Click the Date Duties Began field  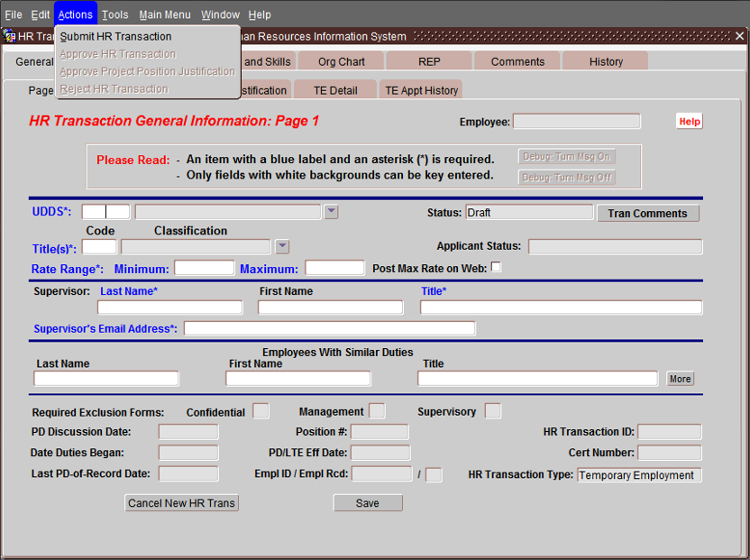[188, 453]
